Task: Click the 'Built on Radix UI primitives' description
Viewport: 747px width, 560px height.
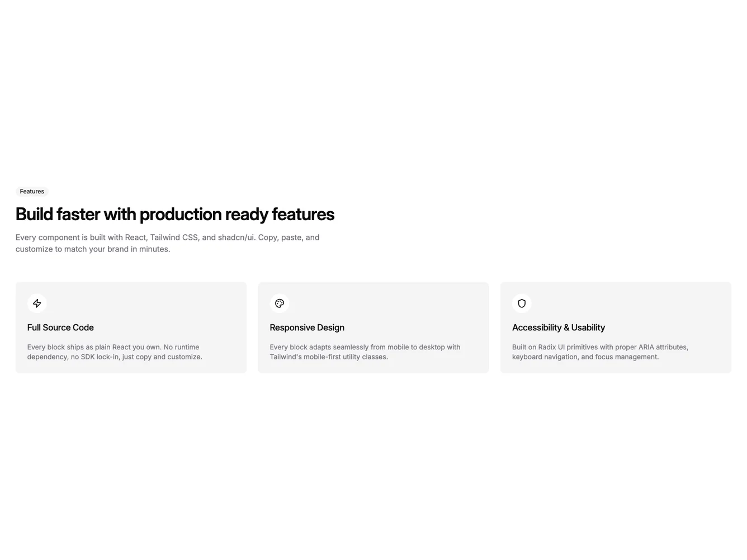Action: pyautogui.click(x=600, y=352)
